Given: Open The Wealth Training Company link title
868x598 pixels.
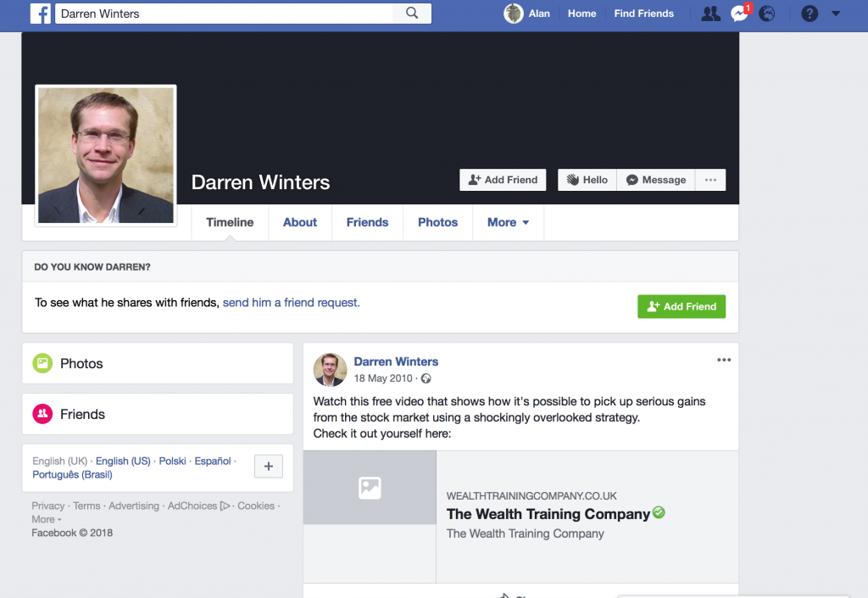Looking at the screenshot, I should pos(548,514).
